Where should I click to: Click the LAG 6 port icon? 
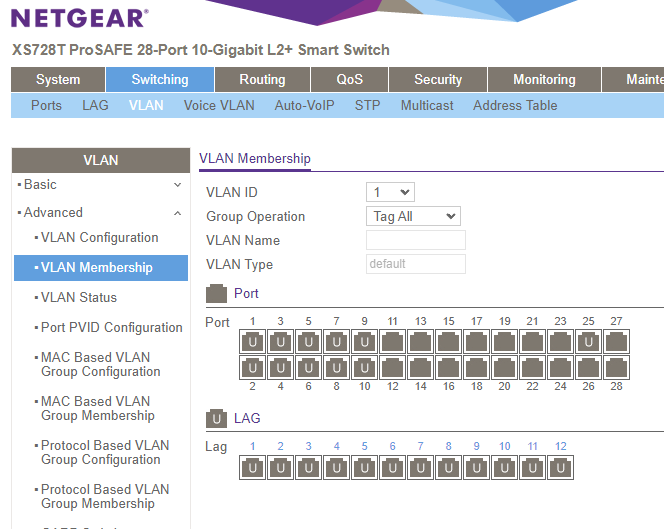[393, 467]
